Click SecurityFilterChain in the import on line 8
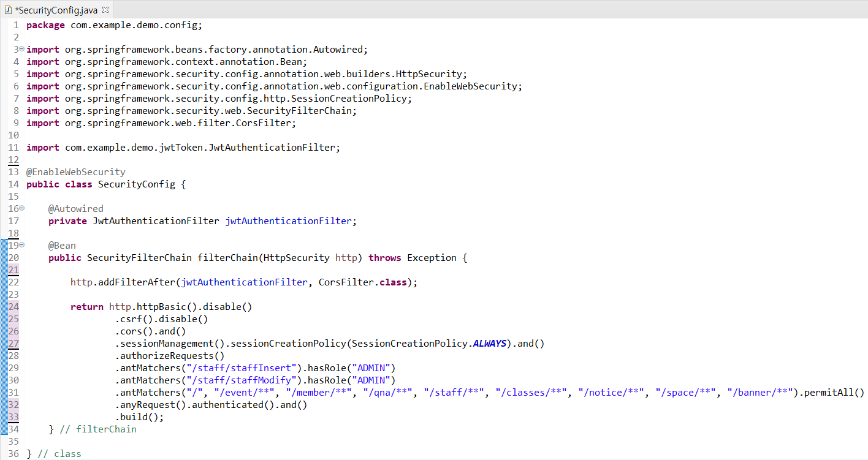The image size is (868, 460). [299, 111]
